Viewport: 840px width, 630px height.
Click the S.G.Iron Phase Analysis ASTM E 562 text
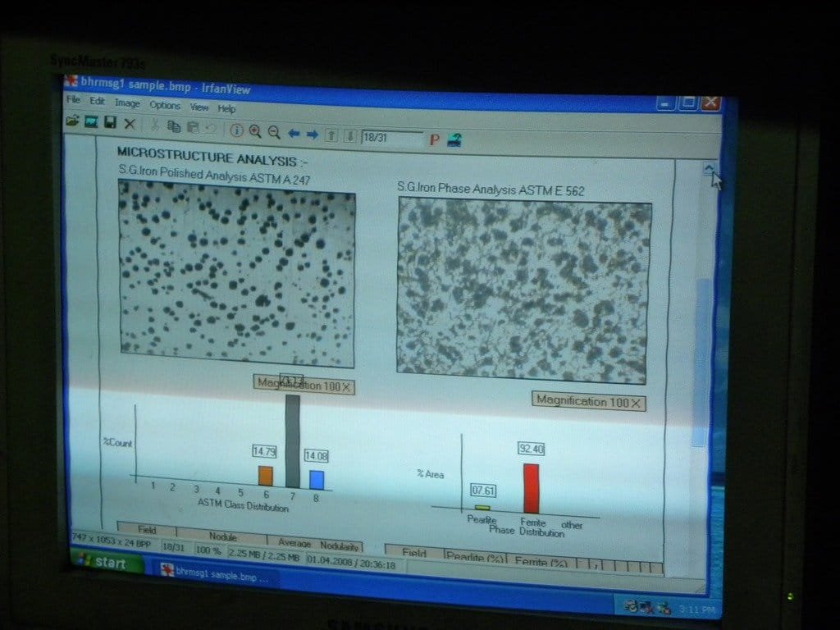(x=491, y=189)
